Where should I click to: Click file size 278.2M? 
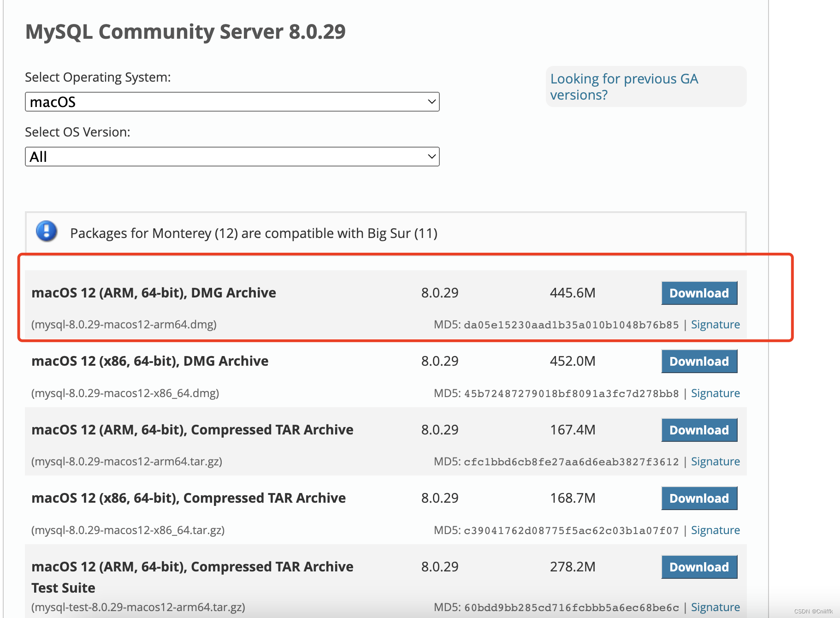[x=573, y=567]
